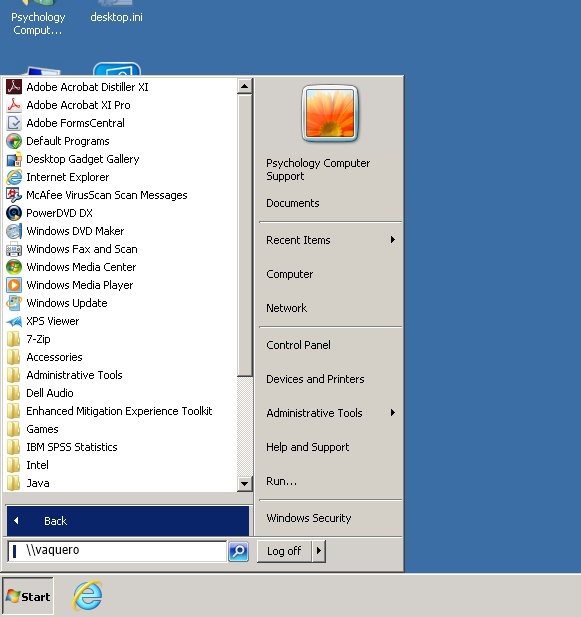Image resolution: width=581 pixels, height=617 pixels.
Task: Open Adobe FormsCentral icon
Action: click(14, 123)
